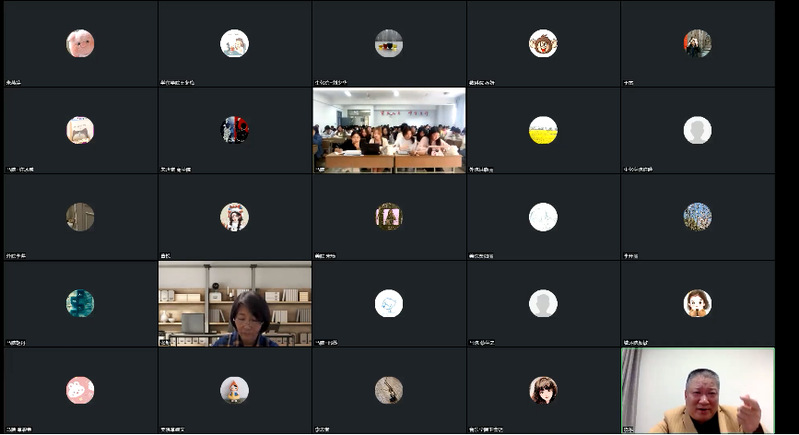Select the cartoon girl with feathered headdress avatar

pos(234,217)
